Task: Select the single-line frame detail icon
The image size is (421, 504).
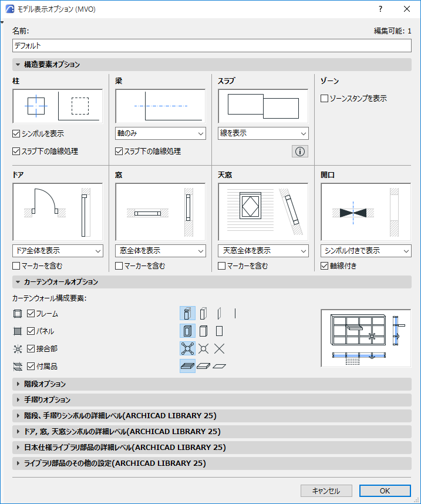Action: click(235, 314)
